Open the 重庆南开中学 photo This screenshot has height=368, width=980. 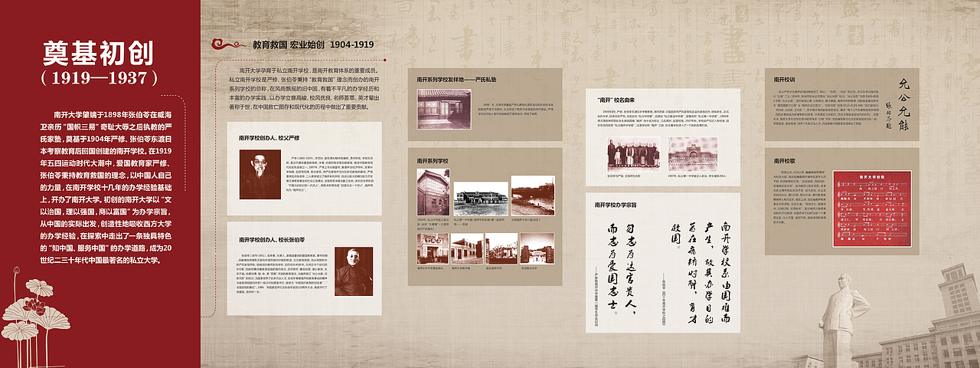[x=501, y=249]
